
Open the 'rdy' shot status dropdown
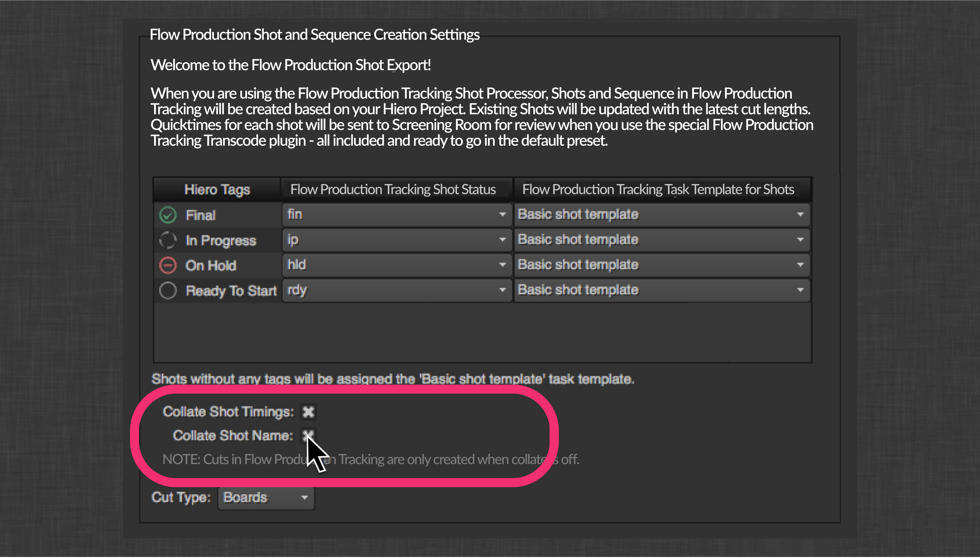coord(397,290)
